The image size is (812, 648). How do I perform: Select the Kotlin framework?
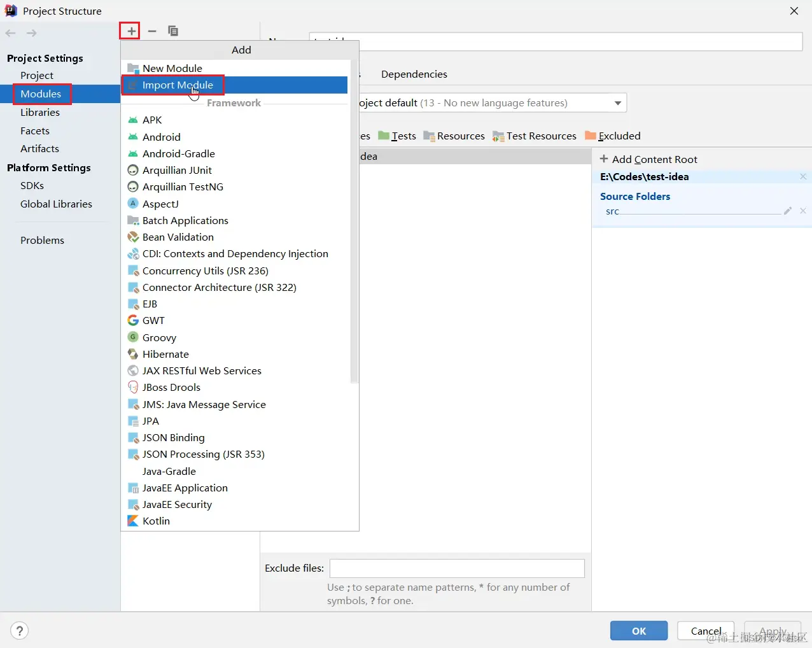pos(234,521)
